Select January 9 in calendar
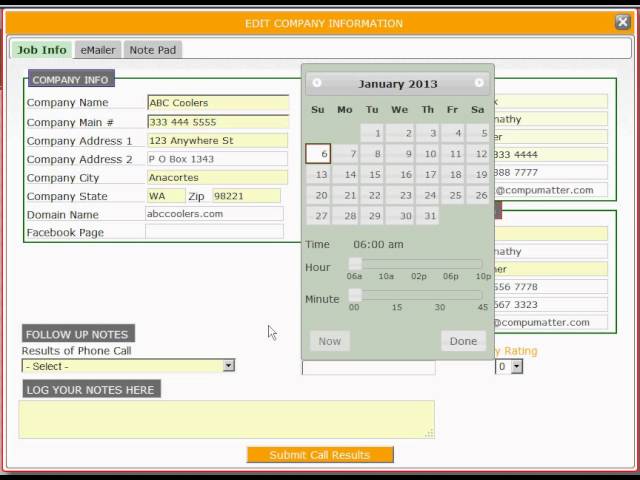 (x=400, y=154)
